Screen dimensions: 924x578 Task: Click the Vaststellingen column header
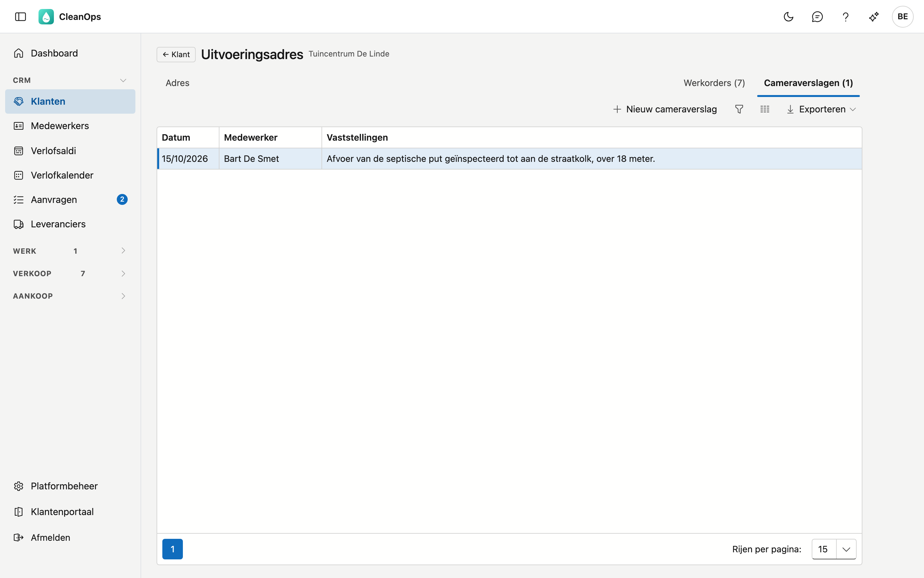[592, 138]
